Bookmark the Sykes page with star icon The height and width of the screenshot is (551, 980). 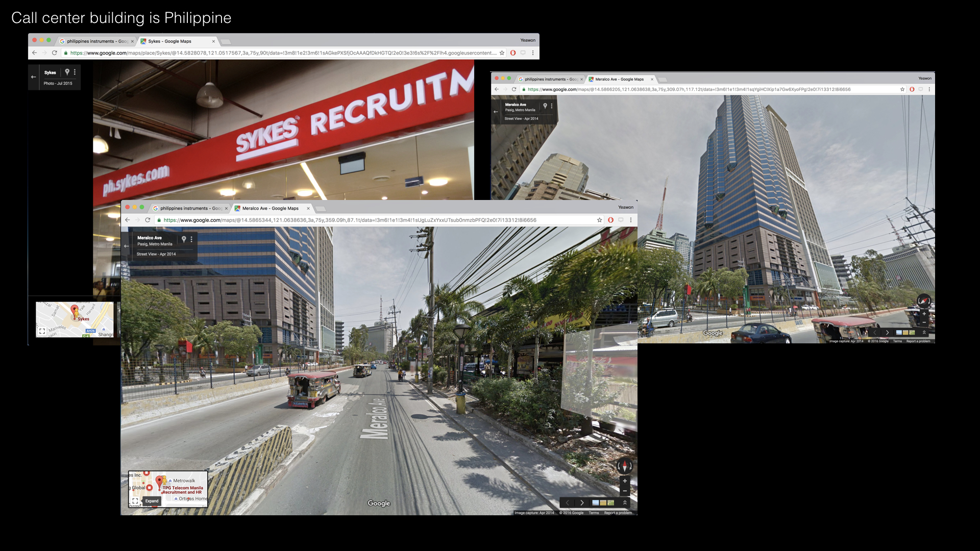(502, 53)
